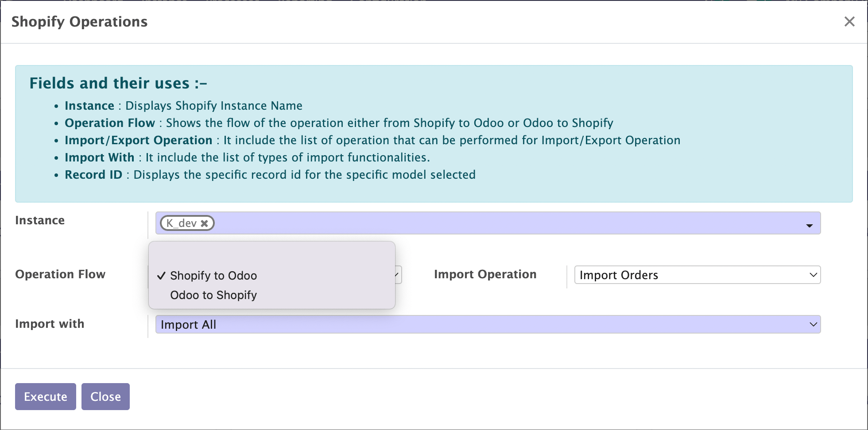This screenshot has height=430, width=868.
Task: Click the Operation Flow form label
Action: coord(60,274)
